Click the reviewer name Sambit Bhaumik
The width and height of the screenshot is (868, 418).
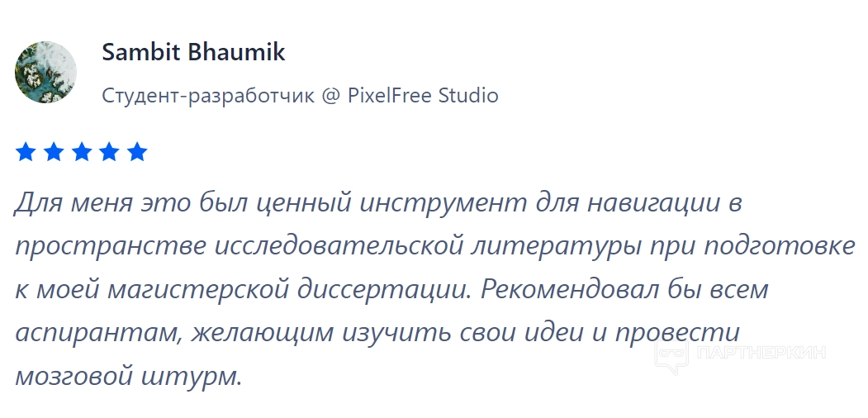tap(193, 53)
